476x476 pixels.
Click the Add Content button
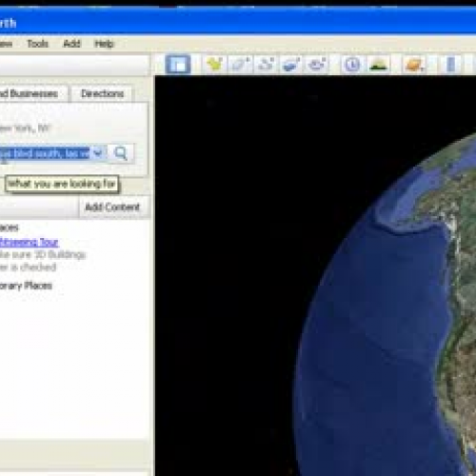tap(112, 208)
